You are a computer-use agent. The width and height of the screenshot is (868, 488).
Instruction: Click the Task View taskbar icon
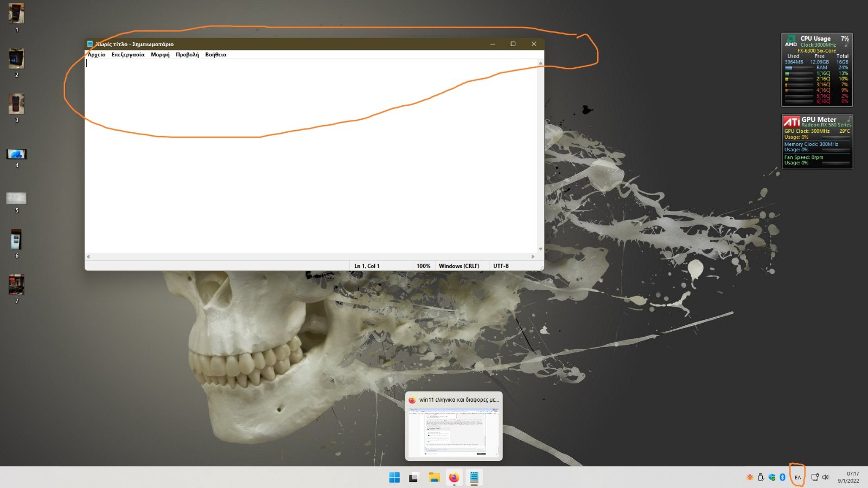[414, 477]
